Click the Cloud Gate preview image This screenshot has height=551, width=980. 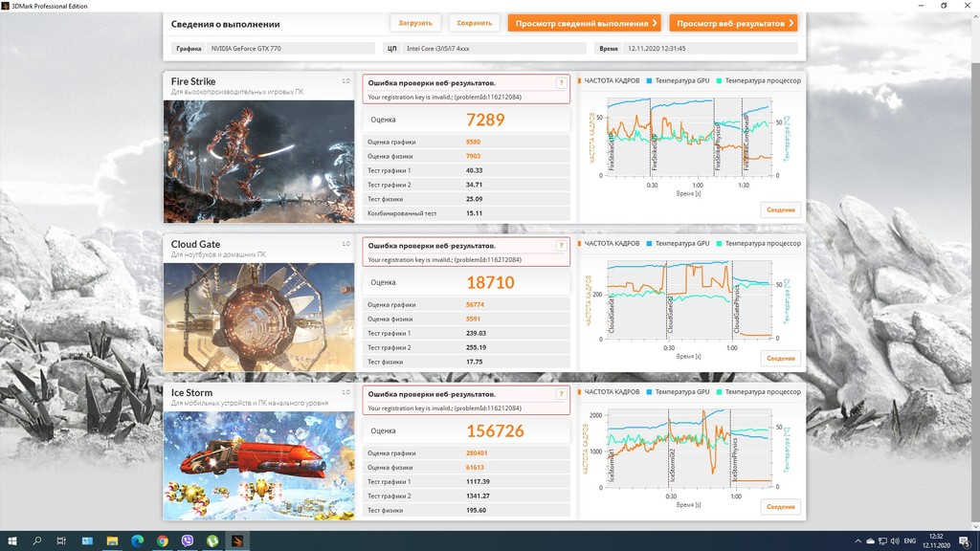[x=258, y=318]
